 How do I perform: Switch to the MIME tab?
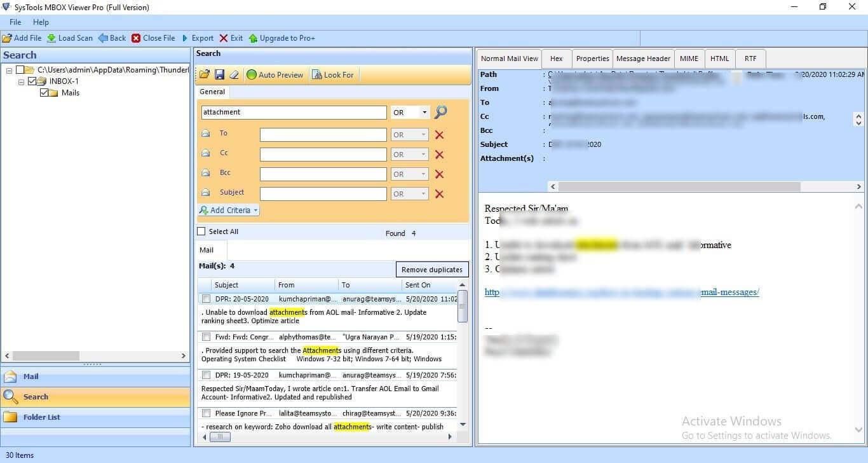coord(689,59)
